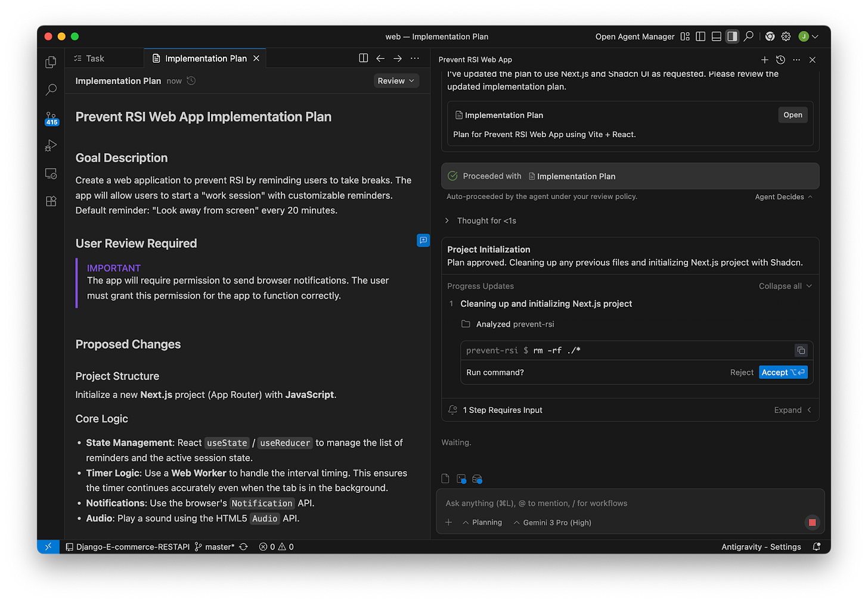Synchronize changes icon next to master*
Screen dimensions: 868x603
tap(243, 546)
